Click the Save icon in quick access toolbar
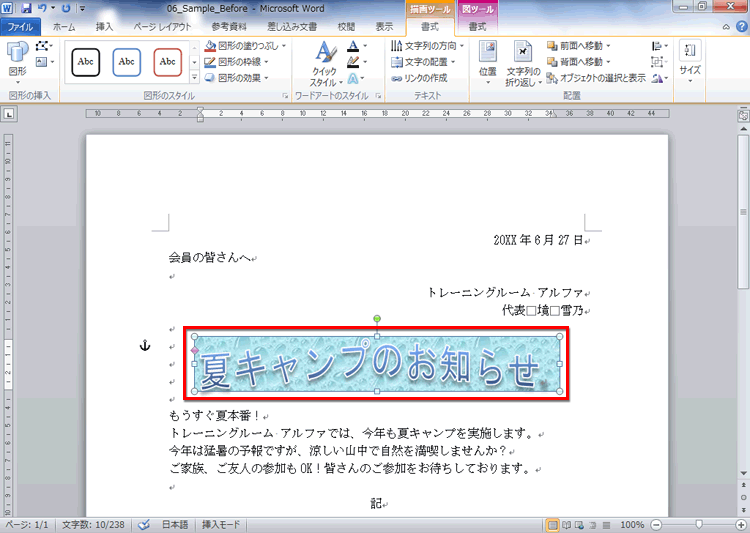750x533 pixels. (x=26, y=8)
